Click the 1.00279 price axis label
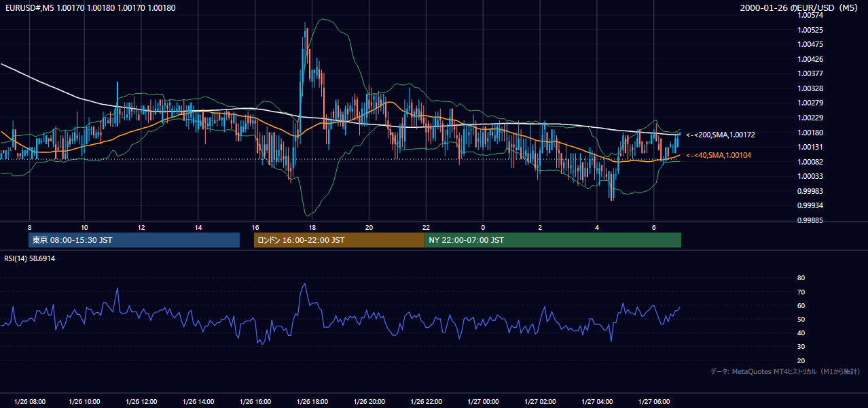The height and width of the screenshot is (408, 868). (810, 103)
